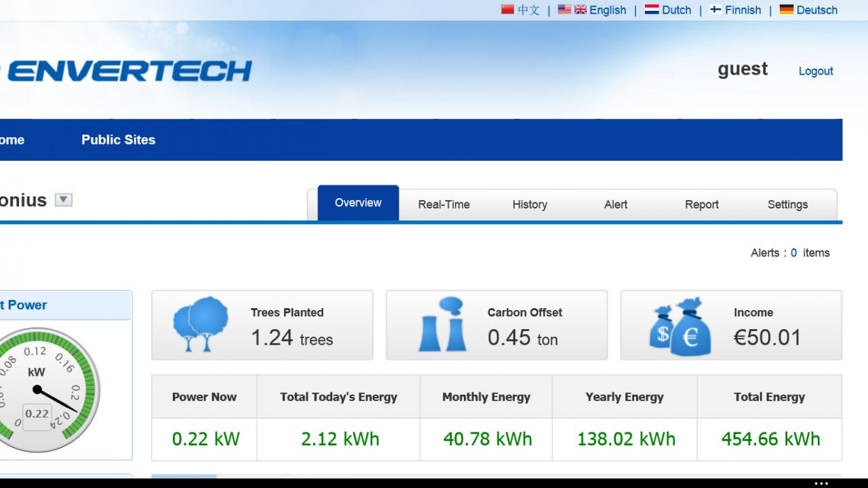Open the Report tab
The image size is (868, 488).
click(702, 204)
